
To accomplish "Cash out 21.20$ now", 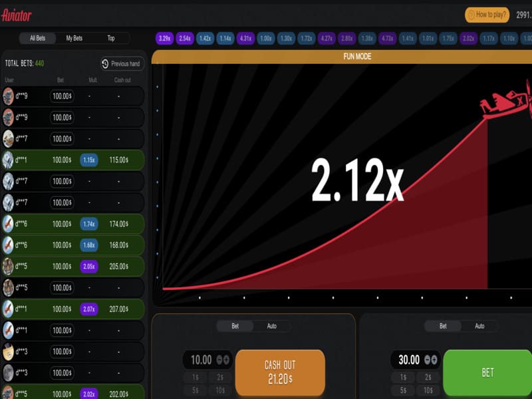I will click(280, 372).
